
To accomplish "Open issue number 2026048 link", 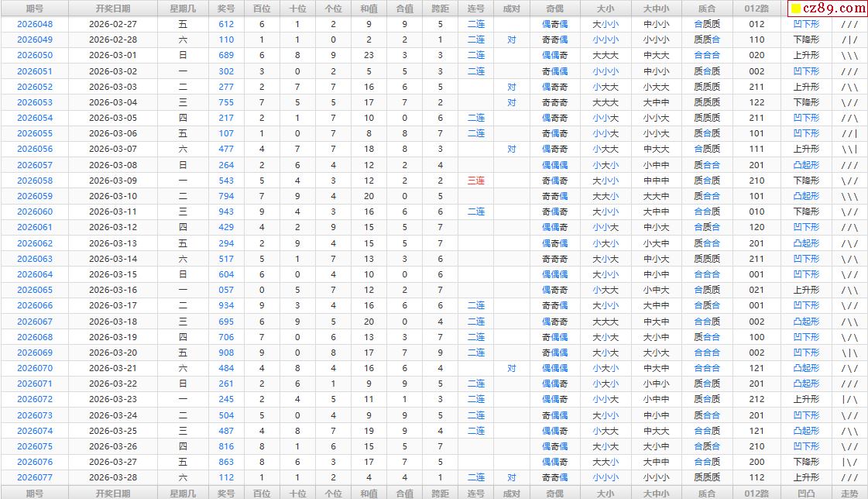I will click(x=35, y=24).
